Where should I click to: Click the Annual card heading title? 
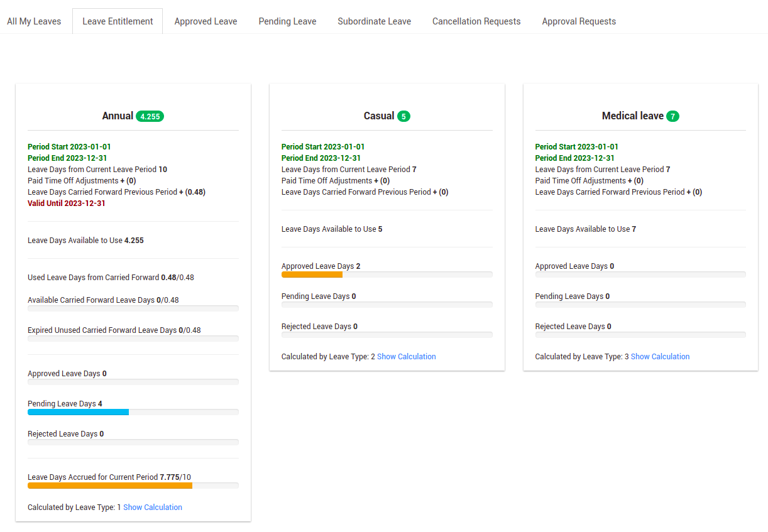coord(118,116)
